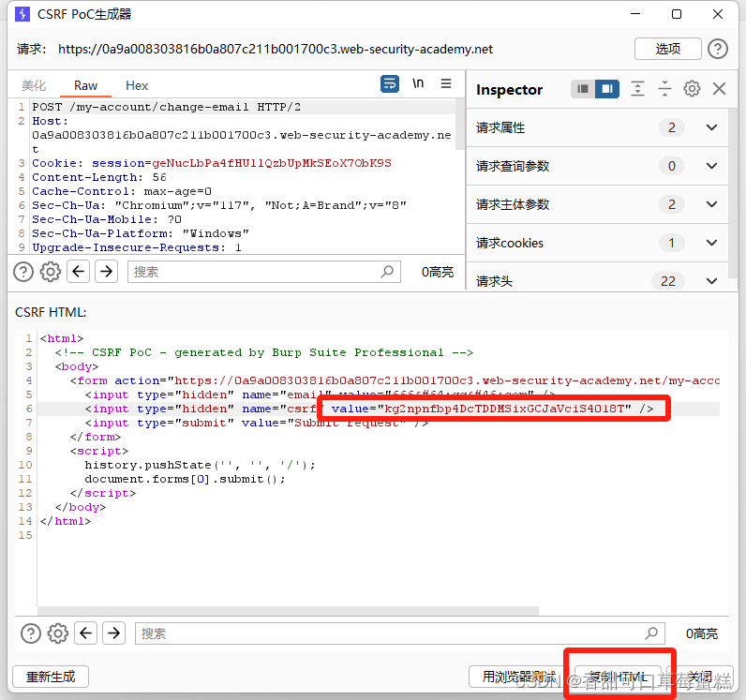This screenshot has width=746, height=700.
Task: Click the Cookie session header line
Action: tap(212, 163)
